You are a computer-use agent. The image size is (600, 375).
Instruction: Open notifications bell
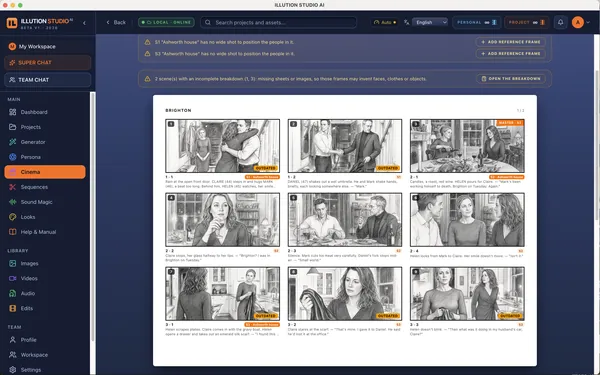(560, 23)
